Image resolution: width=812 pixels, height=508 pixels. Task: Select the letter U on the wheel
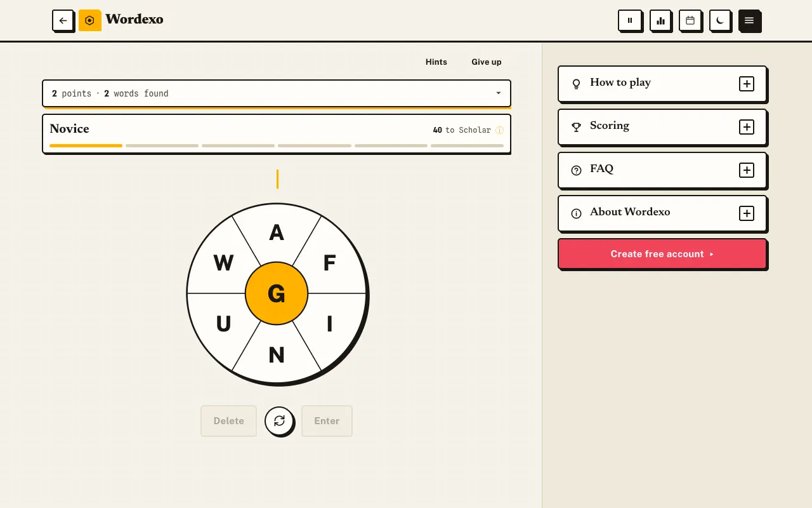223,324
